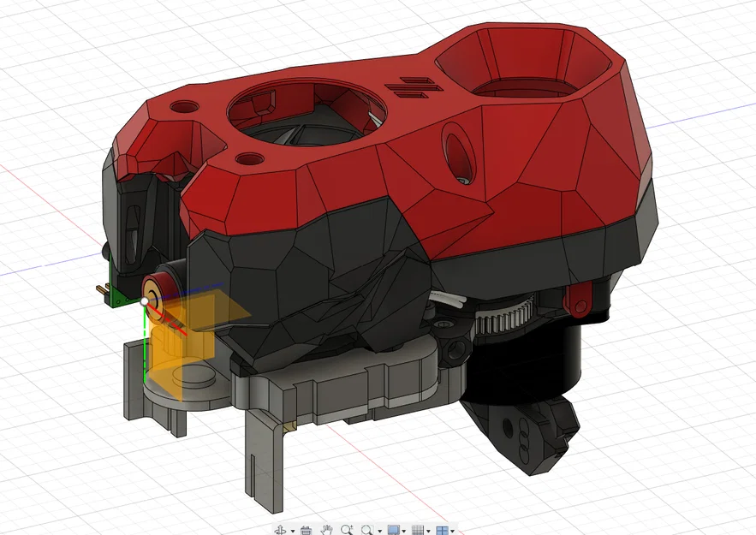Image resolution: width=756 pixels, height=535 pixels.
Task: Click the Zoom Window magnifier icon
Action: pyautogui.click(x=368, y=530)
